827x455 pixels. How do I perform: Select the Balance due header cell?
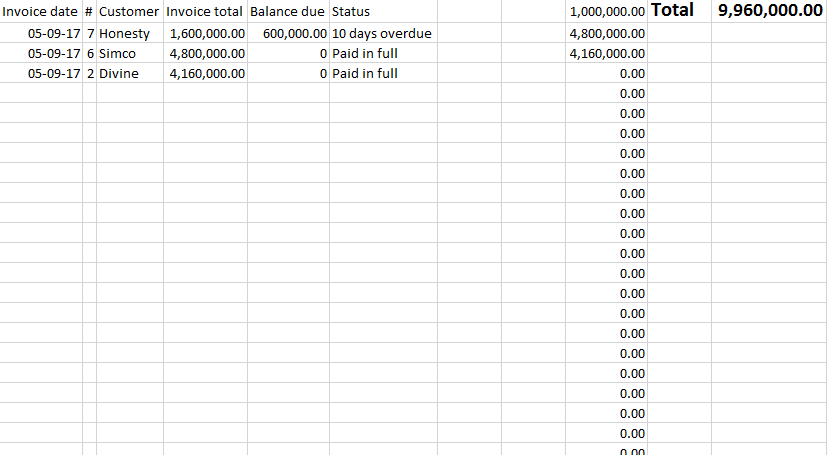[x=289, y=12]
